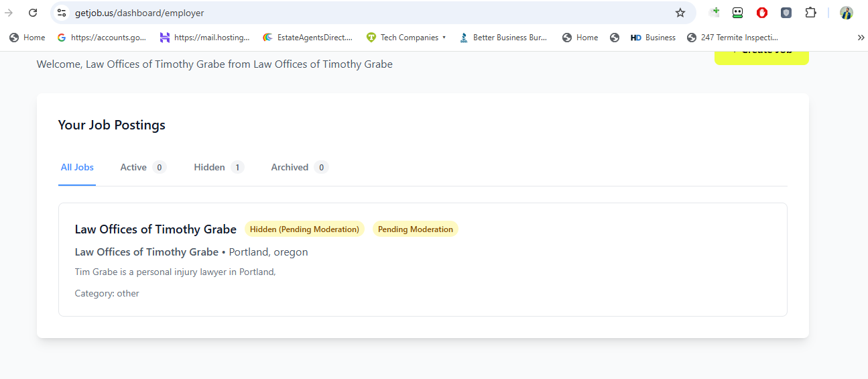Click the Category: other text

click(107, 293)
